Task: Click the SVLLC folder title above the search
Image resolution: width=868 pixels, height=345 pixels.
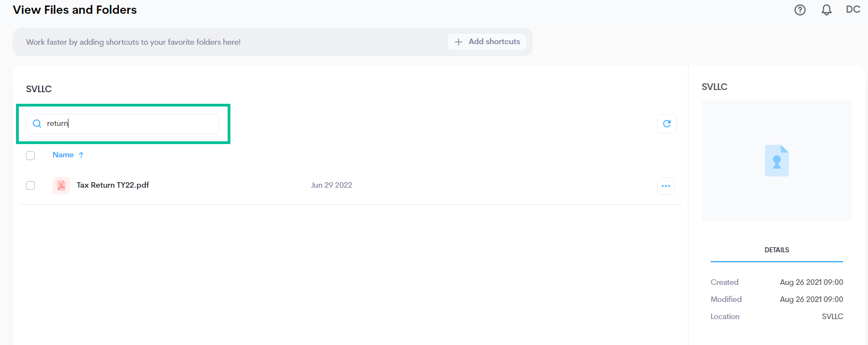Action: (39, 89)
